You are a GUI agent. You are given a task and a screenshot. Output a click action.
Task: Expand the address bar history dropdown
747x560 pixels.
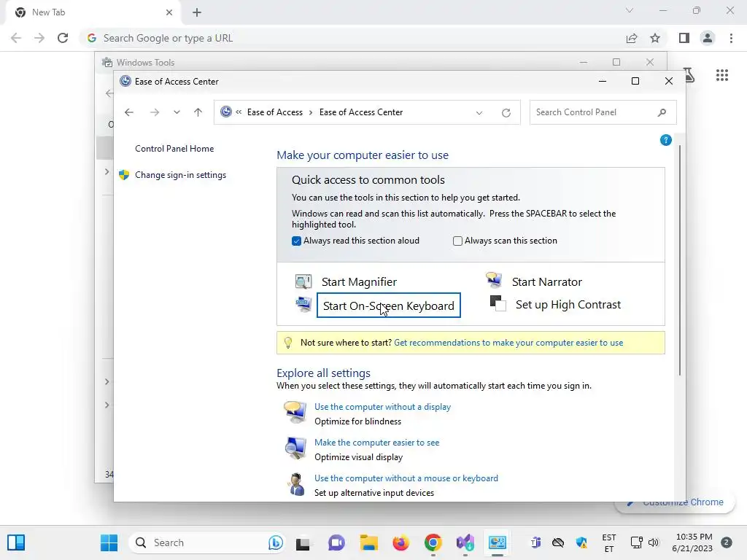tap(479, 113)
